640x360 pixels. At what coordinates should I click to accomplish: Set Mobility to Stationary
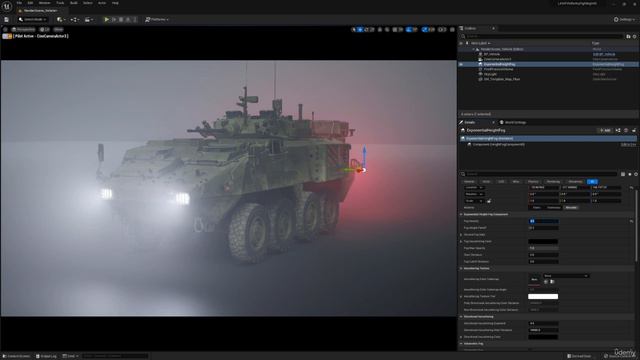[553, 207]
